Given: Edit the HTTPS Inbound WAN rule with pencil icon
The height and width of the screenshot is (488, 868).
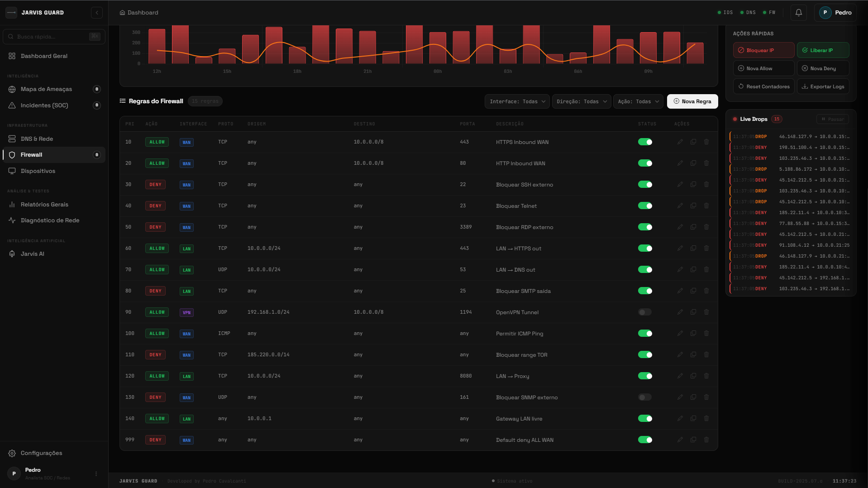Looking at the screenshot, I should coord(680,142).
